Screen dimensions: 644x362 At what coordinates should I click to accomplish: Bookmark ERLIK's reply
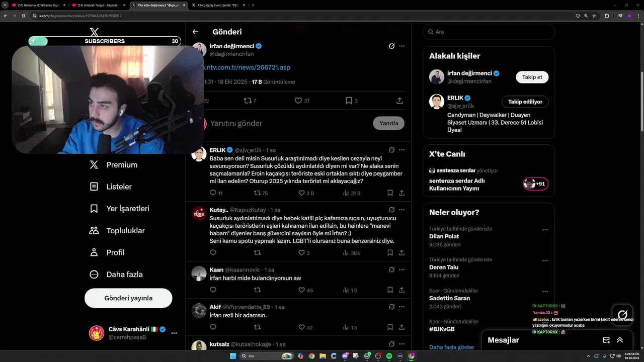click(x=390, y=193)
